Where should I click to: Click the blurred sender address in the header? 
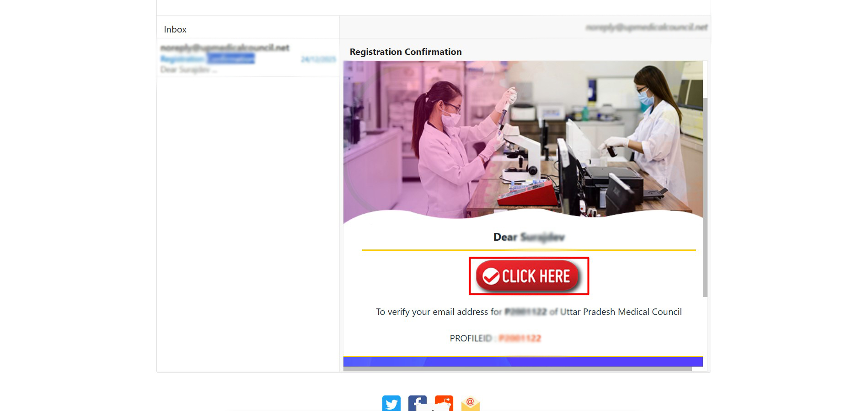pyautogui.click(x=647, y=27)
